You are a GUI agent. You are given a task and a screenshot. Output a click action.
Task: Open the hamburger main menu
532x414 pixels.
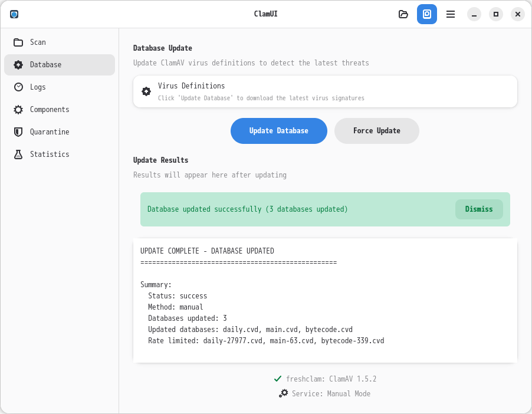click(x=451, y=14)
